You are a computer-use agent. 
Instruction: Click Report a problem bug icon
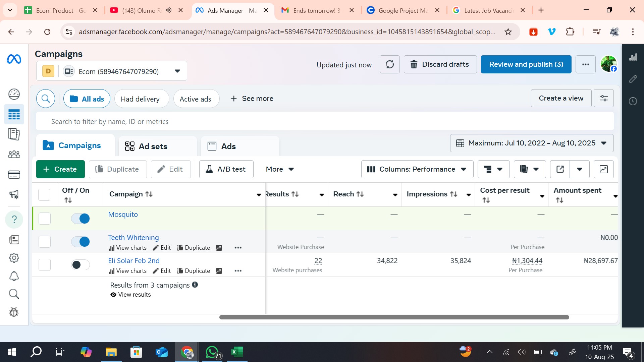(x=14, y=312)
